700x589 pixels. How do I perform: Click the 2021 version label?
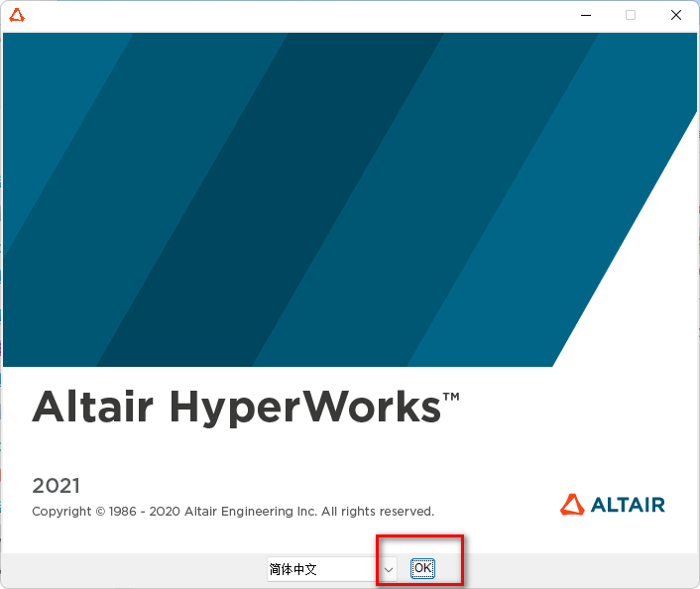[x=56, y=486]
